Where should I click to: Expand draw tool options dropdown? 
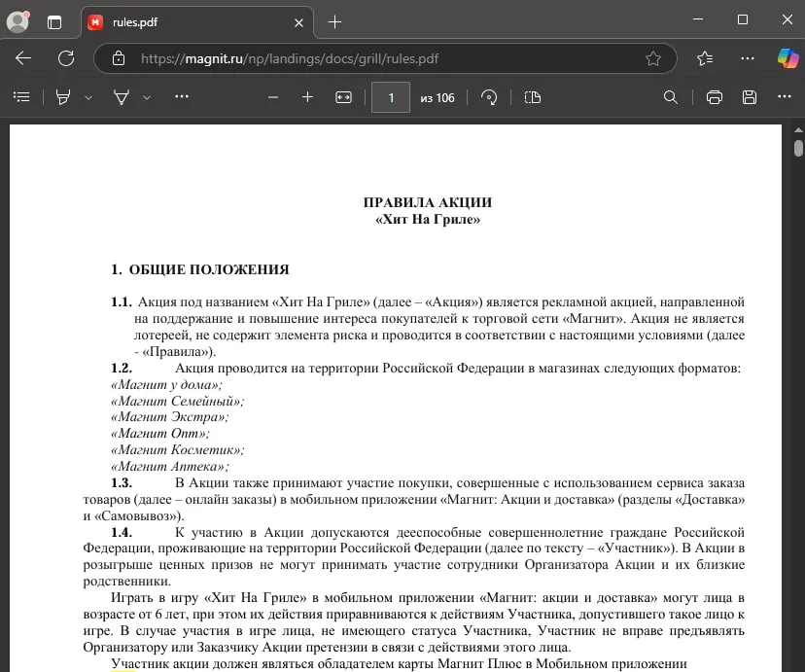click(147, 97)
